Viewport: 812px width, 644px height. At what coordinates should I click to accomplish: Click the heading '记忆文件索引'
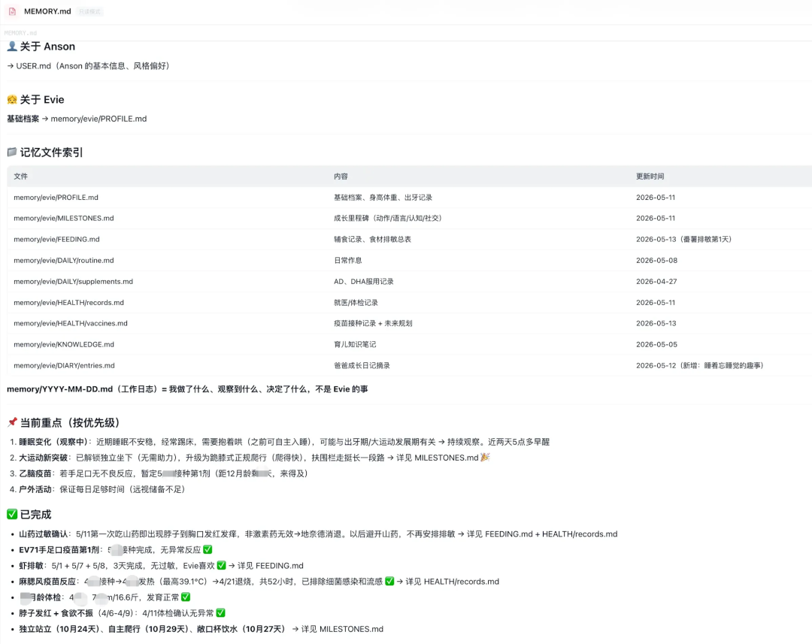(51, 153)
